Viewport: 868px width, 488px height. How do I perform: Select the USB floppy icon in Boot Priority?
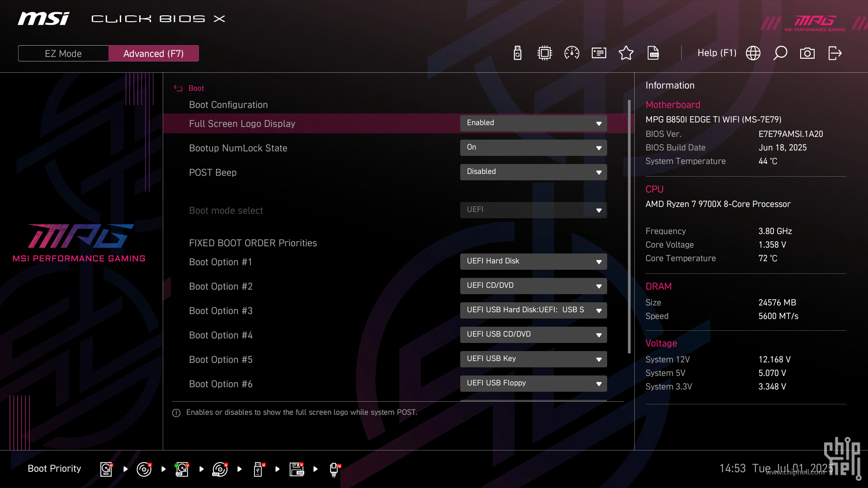click(297, 469)
